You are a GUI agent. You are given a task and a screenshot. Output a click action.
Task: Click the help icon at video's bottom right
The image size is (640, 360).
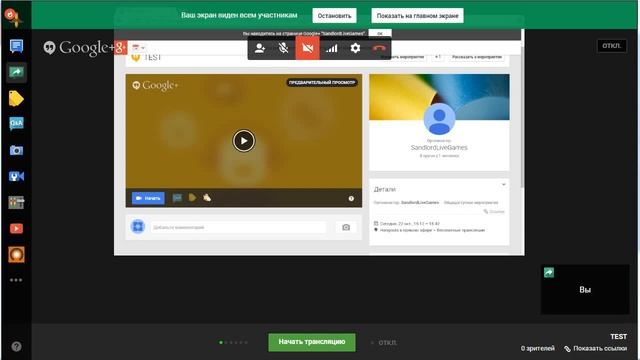click(351, 198)
